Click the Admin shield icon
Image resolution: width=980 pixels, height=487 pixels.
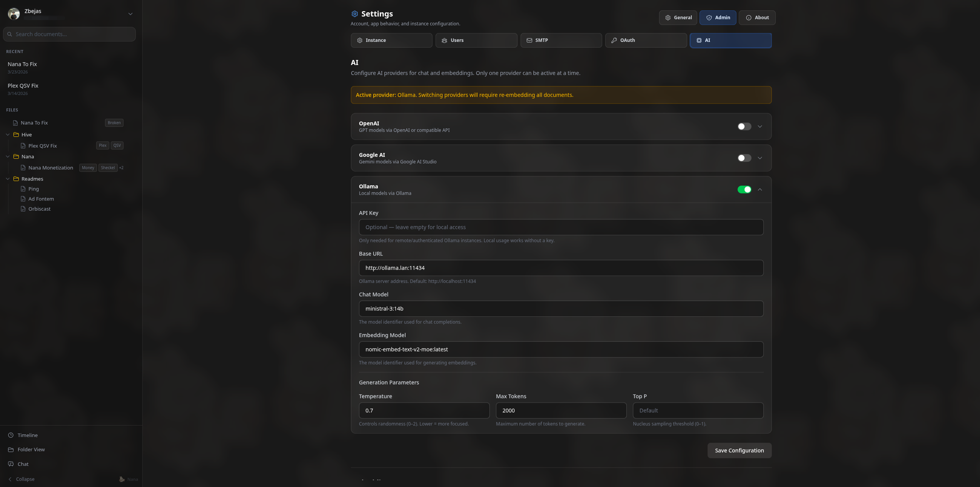(709, 18)
